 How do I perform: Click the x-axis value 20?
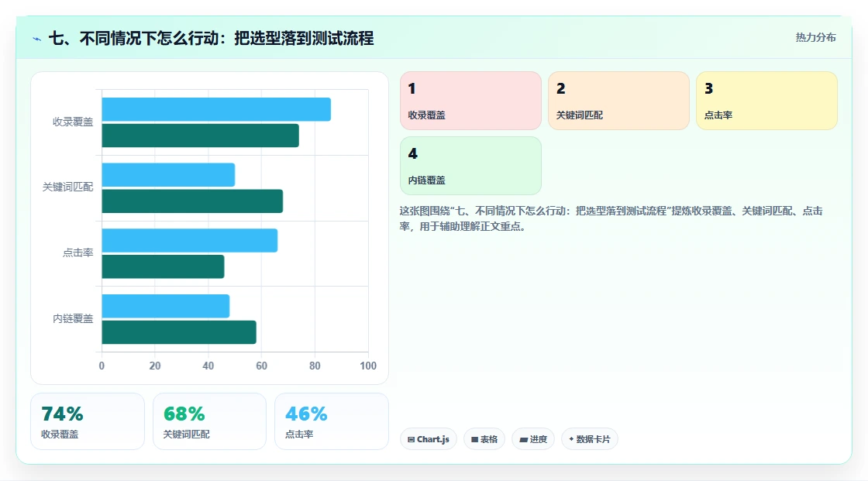tap(155, 366)
